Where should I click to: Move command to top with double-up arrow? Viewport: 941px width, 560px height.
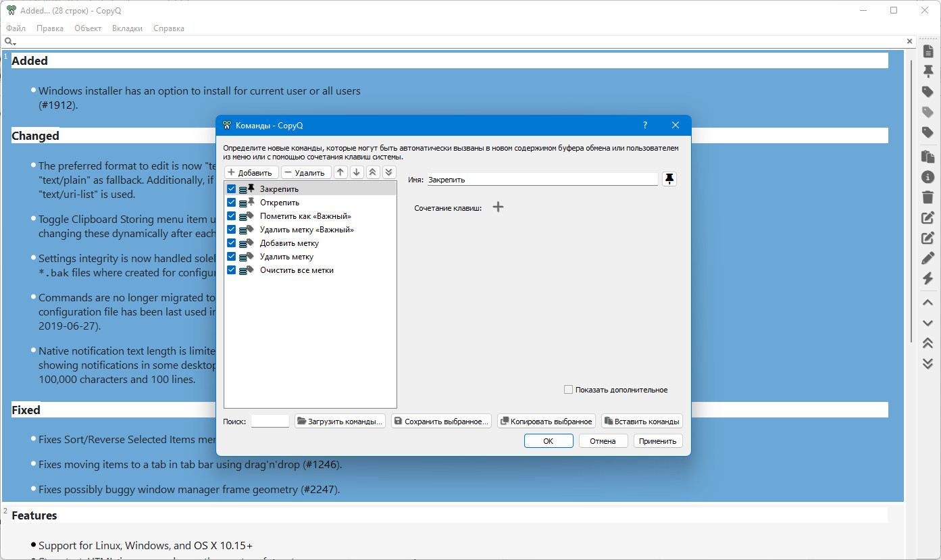pyautogui.click(x=372, y=172)
